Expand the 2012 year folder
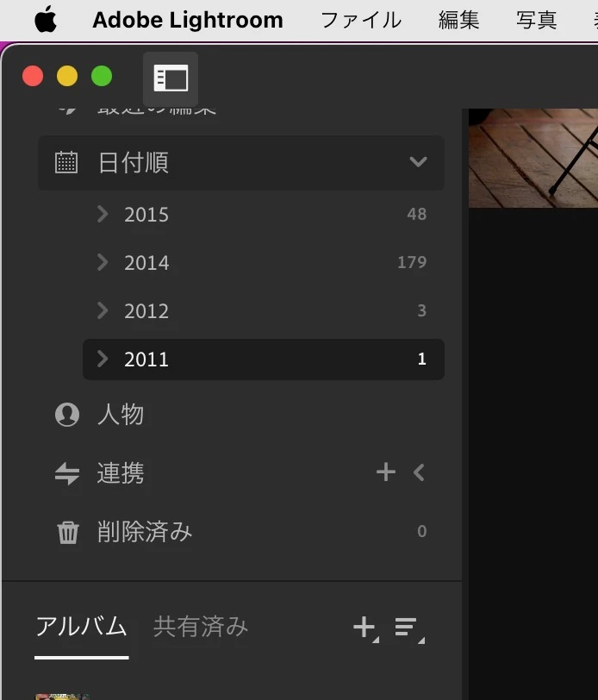This screenshot has height=700, width=598. (x=103, y=310)
